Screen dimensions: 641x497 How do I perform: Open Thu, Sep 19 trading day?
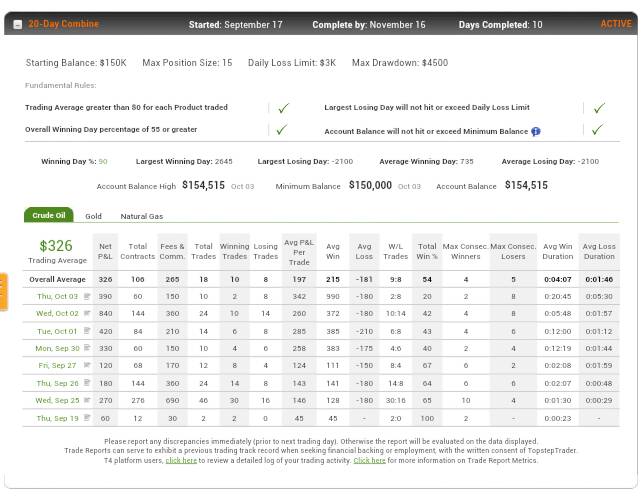(57, 418)
